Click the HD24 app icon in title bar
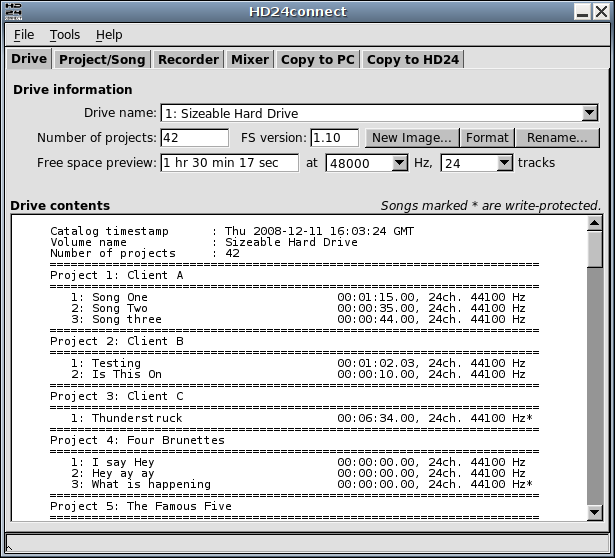This screenshot has height=558, width=615. [x=11, y=10]
